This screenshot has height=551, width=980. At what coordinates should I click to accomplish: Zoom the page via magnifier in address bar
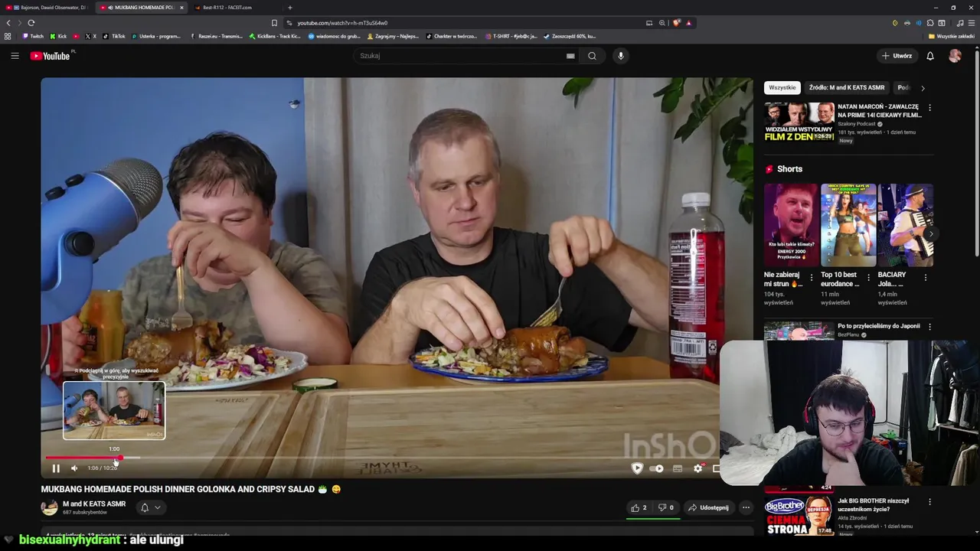pyautogui.click(x=662, y=23)
